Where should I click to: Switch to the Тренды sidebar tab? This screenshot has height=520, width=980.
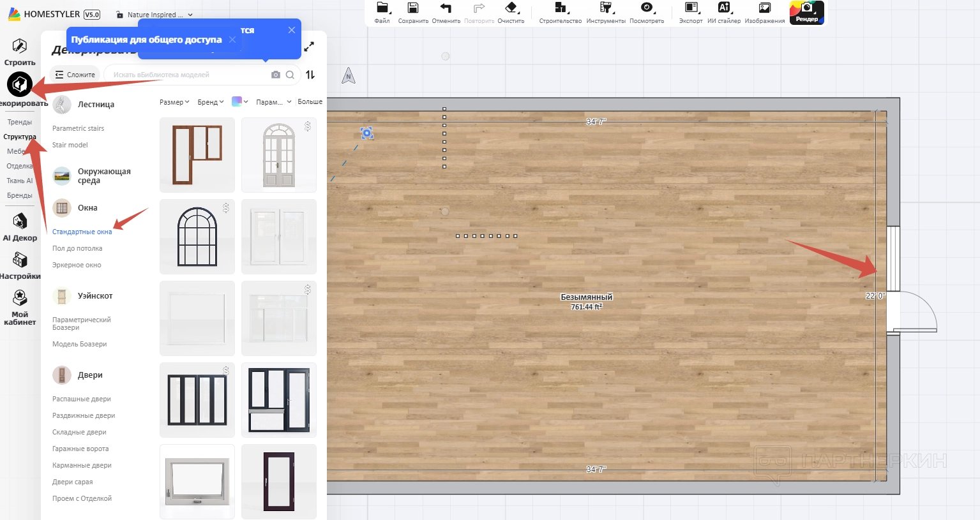coord(19,122)
